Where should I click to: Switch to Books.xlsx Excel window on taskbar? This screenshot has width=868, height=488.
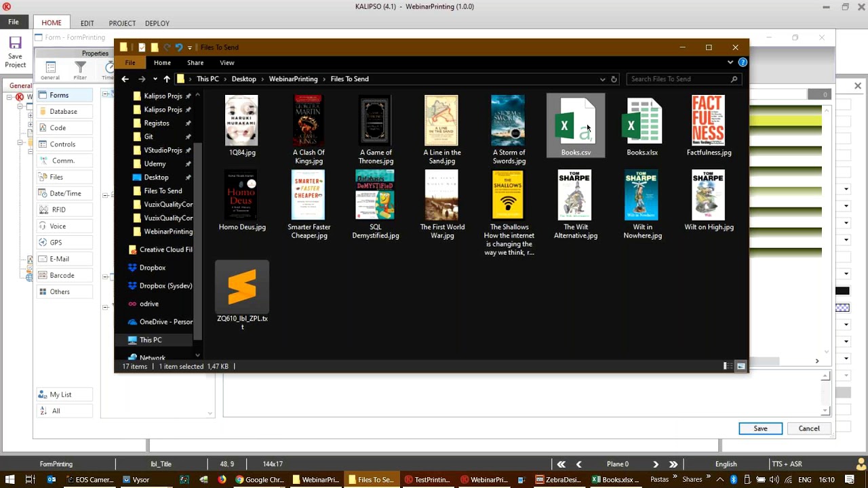pyautogui.click(x=616, y=480)
